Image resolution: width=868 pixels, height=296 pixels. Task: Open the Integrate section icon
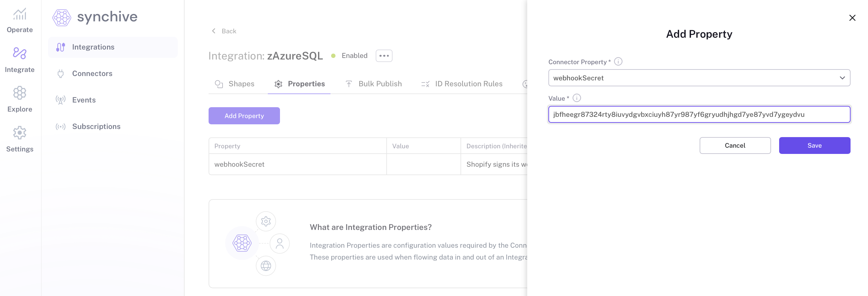(x=20, y=54)
